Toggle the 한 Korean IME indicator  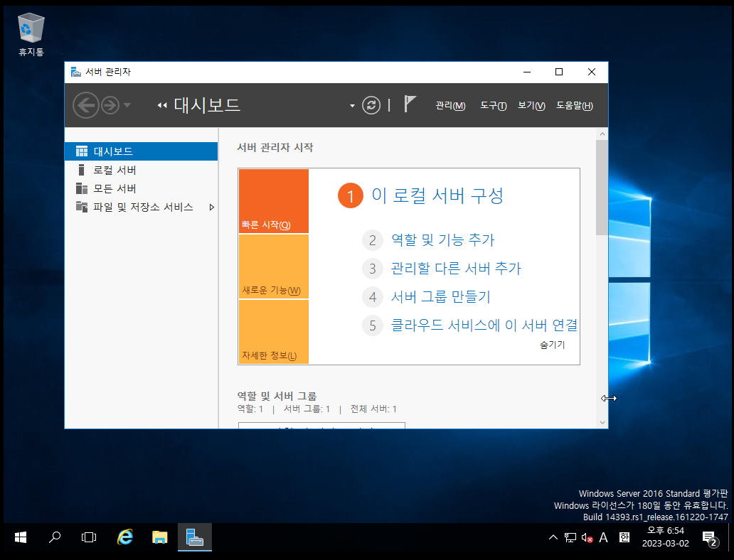[x=624, y=537]
